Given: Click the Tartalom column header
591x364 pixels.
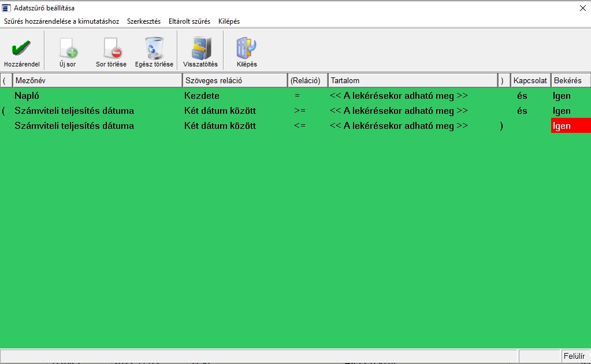Looking at the screenshot, I should (412, 80).
